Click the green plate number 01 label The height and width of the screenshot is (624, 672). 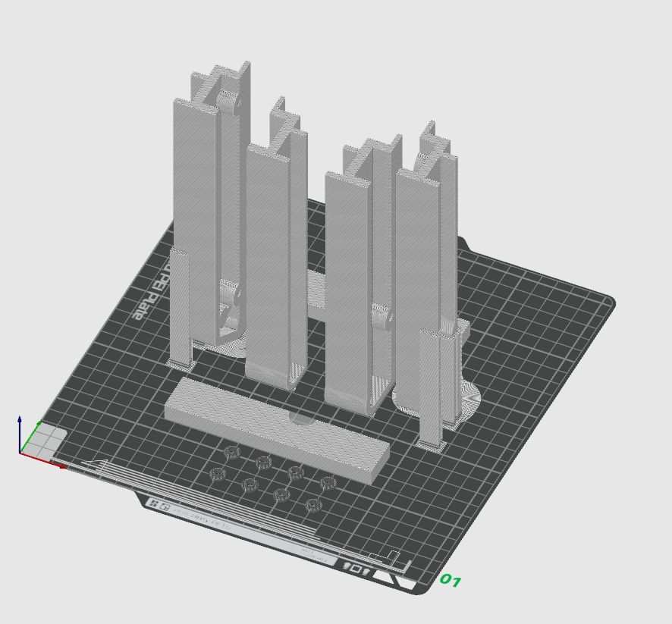[451, 581]
